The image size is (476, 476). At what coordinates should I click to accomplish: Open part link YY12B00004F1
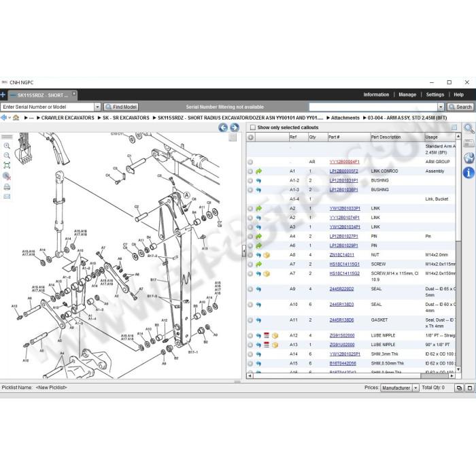point(344,162)
